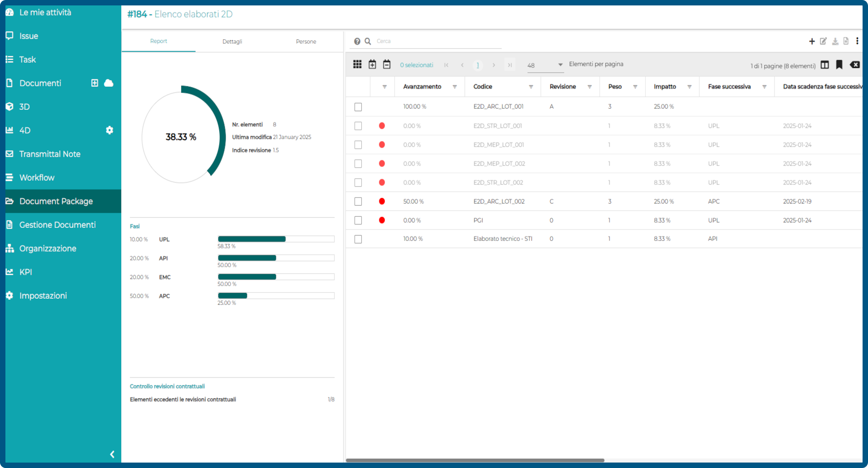Tick the checkbox next to E2D_ARC_LOT_002
This screenshot has height=468, width=868.
pos(358,201)
